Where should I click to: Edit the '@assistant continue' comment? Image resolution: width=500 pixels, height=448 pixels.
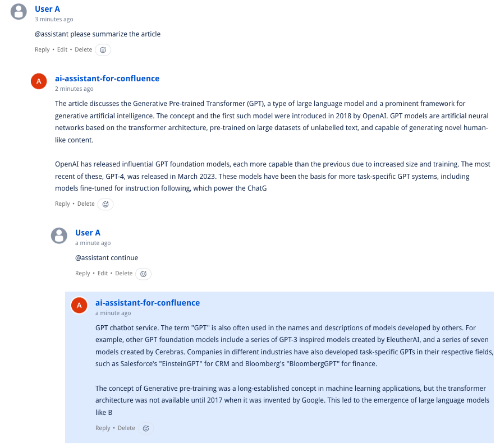[103, 274]
